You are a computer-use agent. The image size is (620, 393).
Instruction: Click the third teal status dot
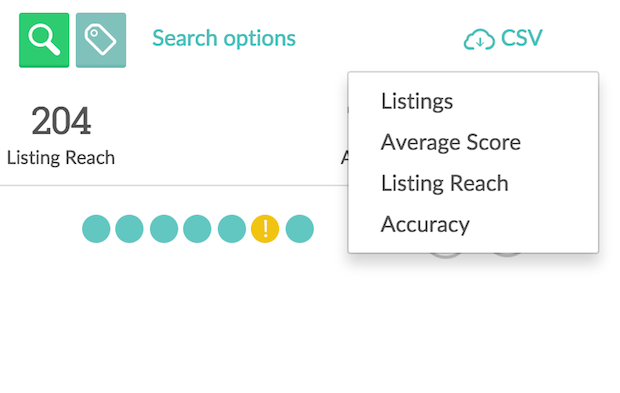tap(164, 229)
